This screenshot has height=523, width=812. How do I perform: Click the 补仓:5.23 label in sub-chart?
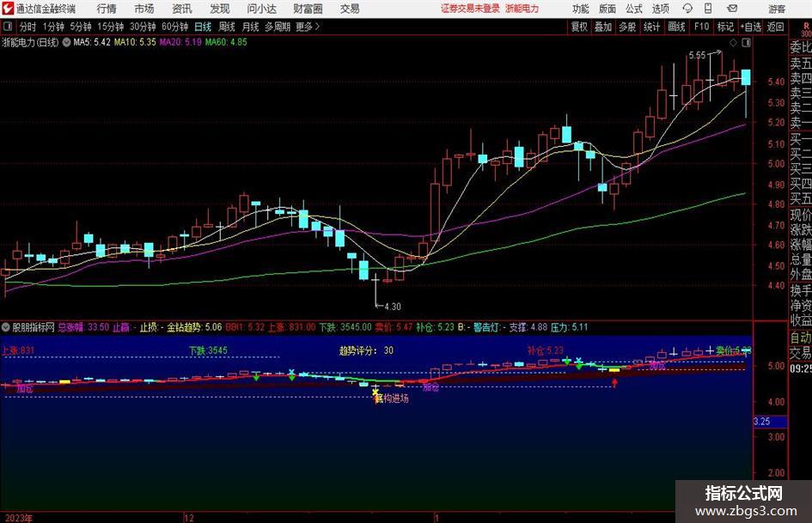tap(545, 350)
